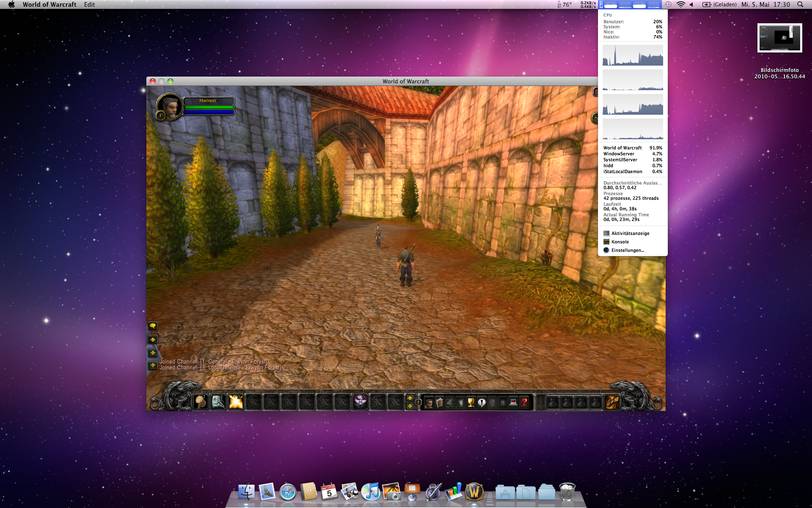Open the Social speech-bubble micro button
The width and height of the screenshot is (812, 508).
coord(482,402)
